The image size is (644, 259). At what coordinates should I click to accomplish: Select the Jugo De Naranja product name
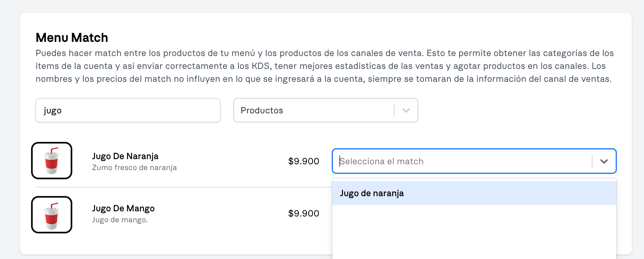coord(125,156)
